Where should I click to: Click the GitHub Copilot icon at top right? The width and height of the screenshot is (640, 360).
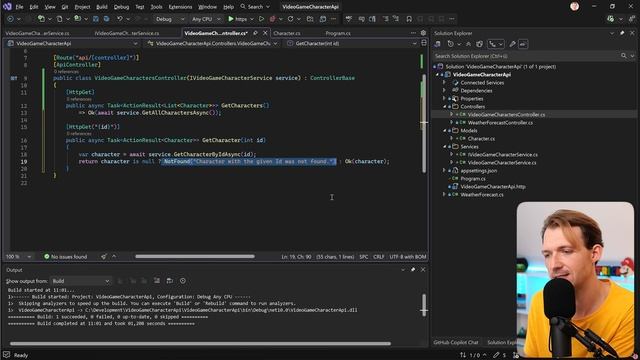[610, 19]
